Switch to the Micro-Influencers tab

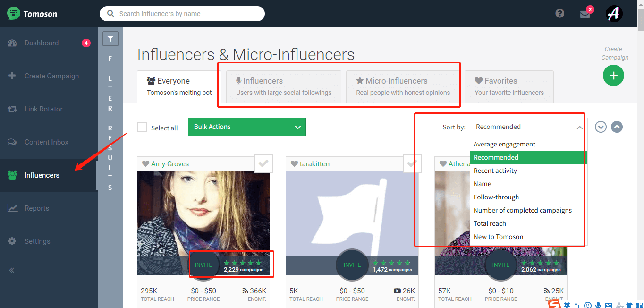click(x=403, y=87)
